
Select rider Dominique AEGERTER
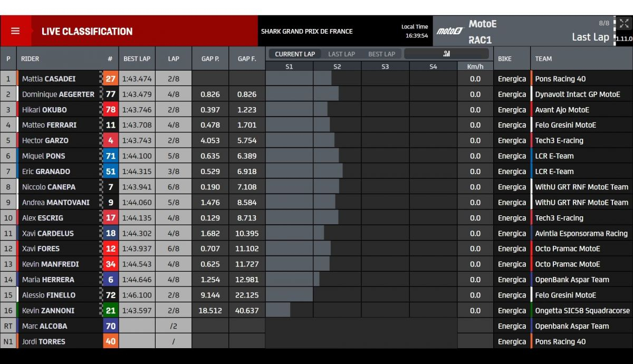point(58,94)
